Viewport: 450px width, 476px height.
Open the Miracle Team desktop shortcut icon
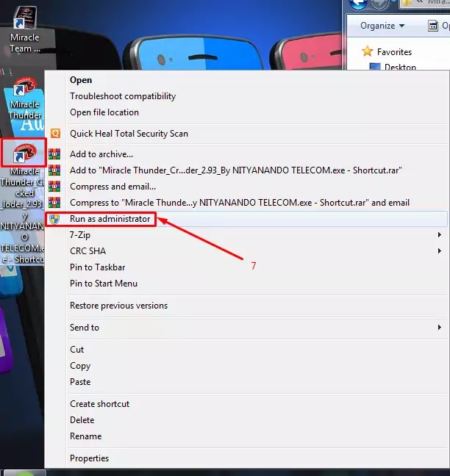coord(25,18)
